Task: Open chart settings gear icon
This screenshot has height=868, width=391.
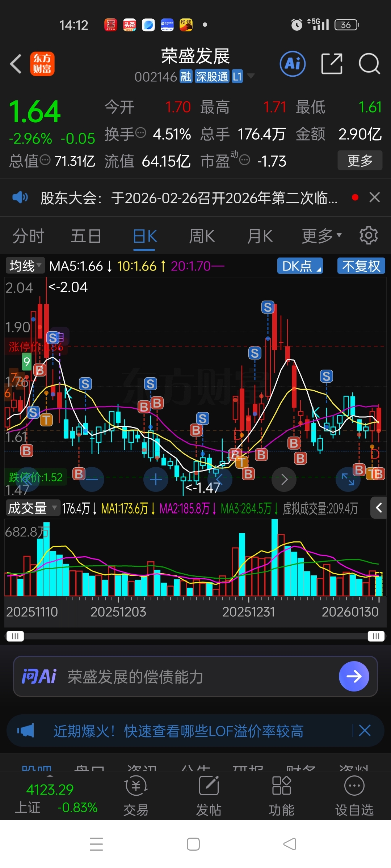Action: [369, 236]
